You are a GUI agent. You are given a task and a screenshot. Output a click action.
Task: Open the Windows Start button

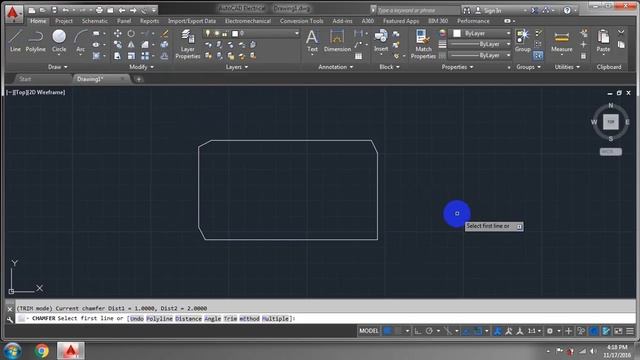(13, 351)
